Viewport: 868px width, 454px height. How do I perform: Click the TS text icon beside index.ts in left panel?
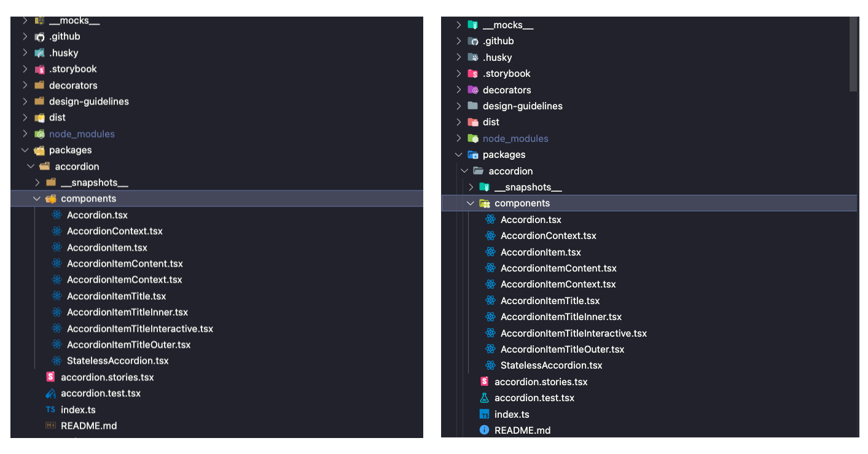50,410
